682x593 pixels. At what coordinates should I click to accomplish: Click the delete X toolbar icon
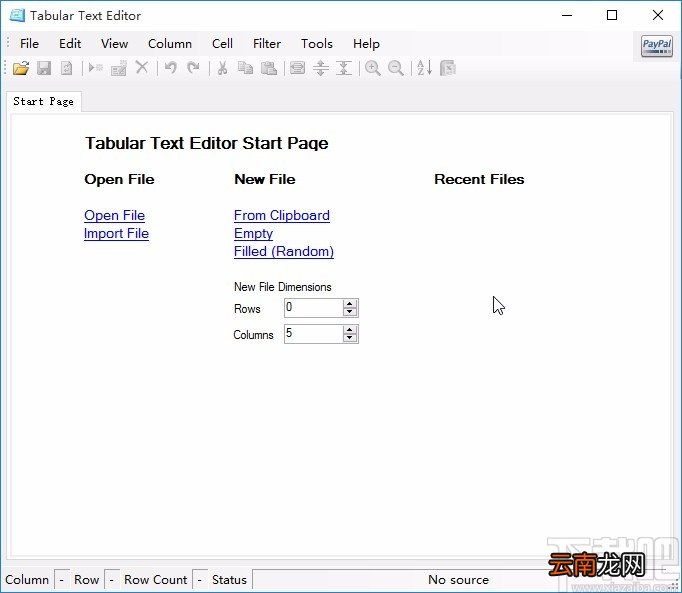coord(142,68)
